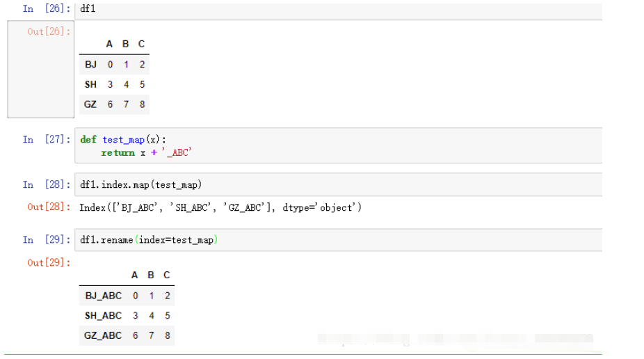The image size is (644, 359).
Task: Select the In [27] prompt label
Action: [47, 140]
